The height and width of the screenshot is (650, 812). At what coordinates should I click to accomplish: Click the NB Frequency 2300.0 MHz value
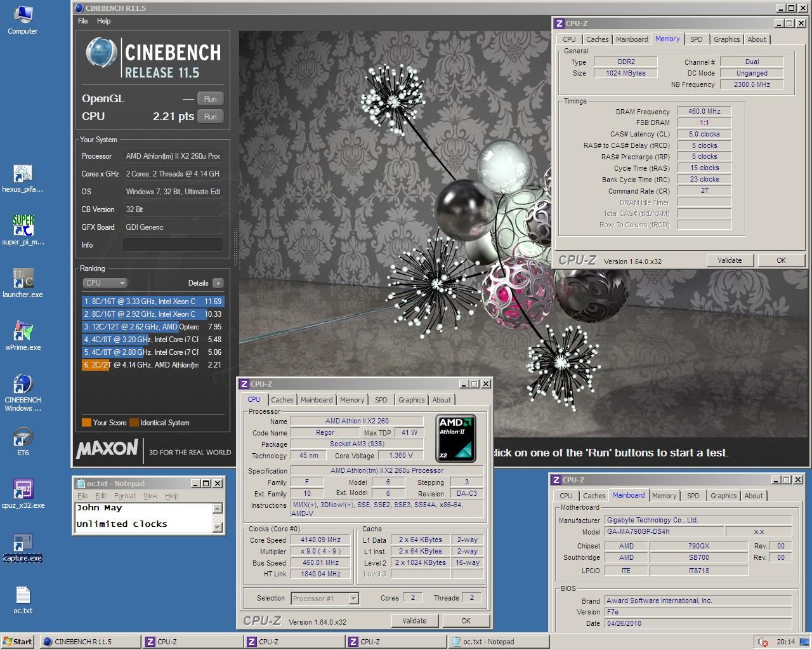pos(752,84)
